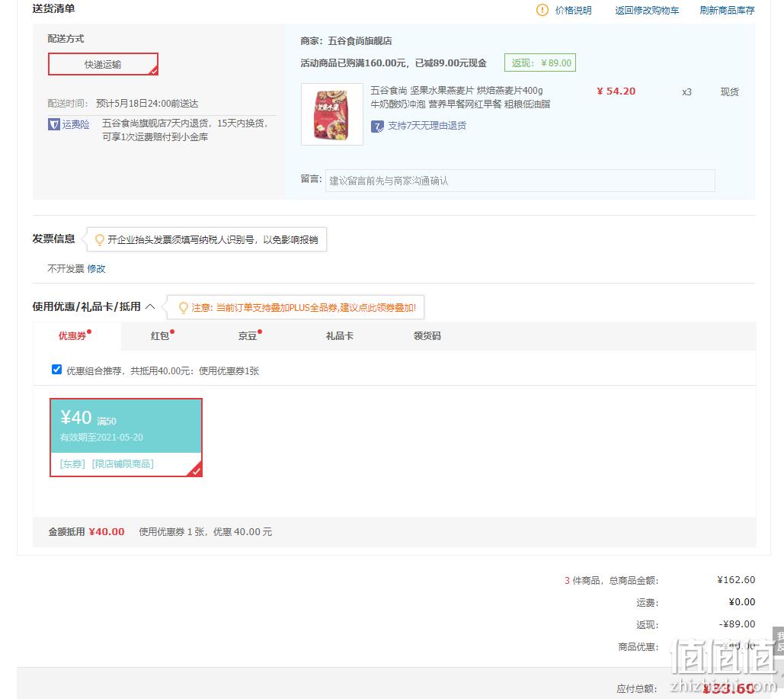The width and height of the screenshot is (784, 699).
Task: Click the 返现 ¥89.00 badge
Action: pyautogui.click(x=540, y=63)
